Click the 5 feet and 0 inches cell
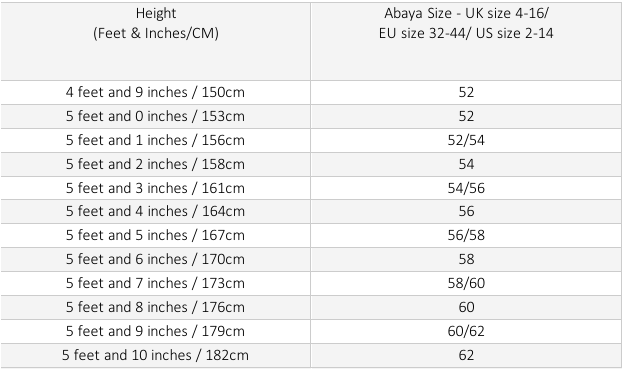Image resolution: width=625 pixels, height=371 pixels. click(x=155, y=116)
